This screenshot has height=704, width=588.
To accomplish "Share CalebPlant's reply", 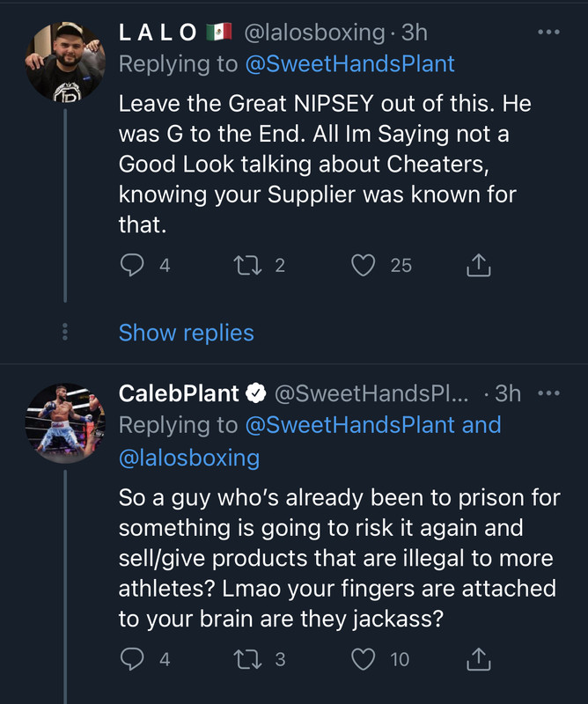I will click(x=477, y=658).
